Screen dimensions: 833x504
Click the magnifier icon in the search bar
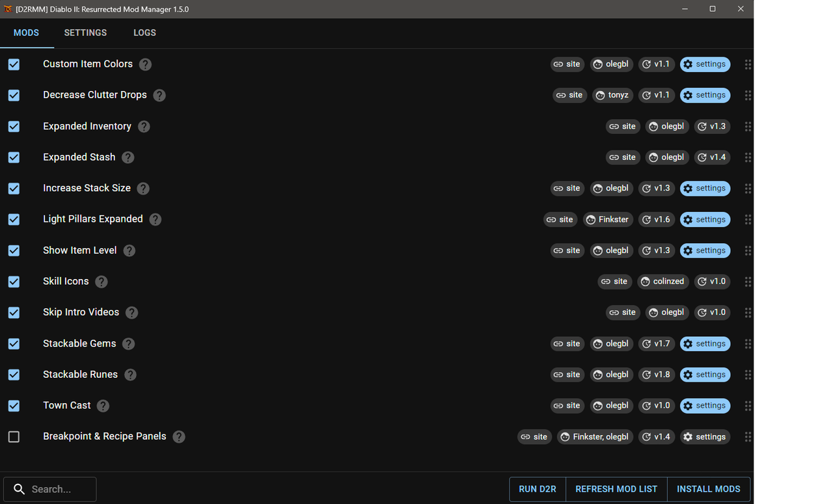point(19,488)
